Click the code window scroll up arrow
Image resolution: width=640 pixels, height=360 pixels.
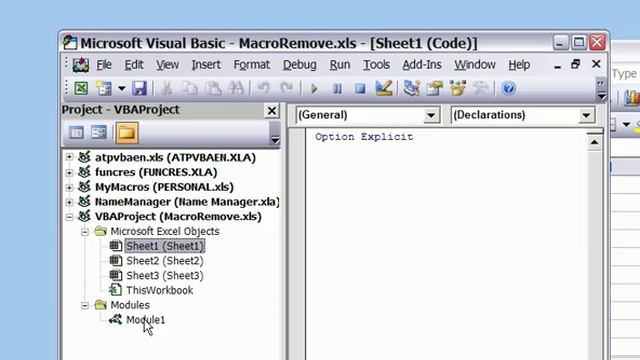[x=594, y=142]
